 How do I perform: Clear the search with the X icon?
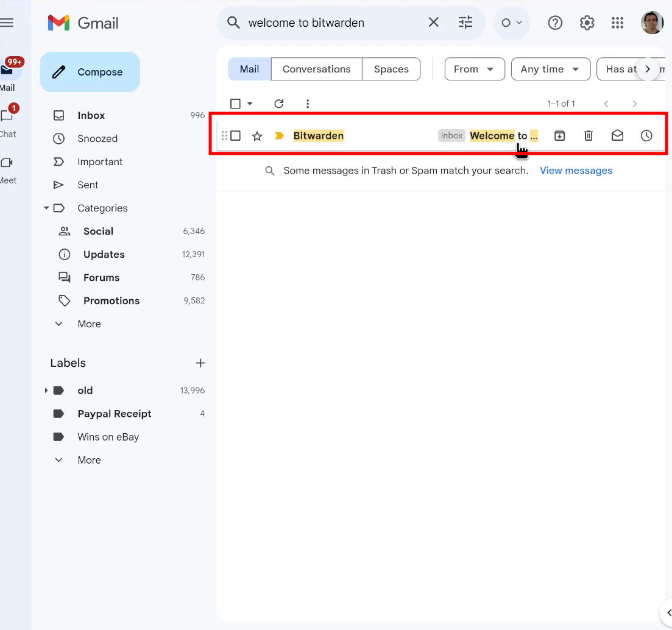(433, 23)
